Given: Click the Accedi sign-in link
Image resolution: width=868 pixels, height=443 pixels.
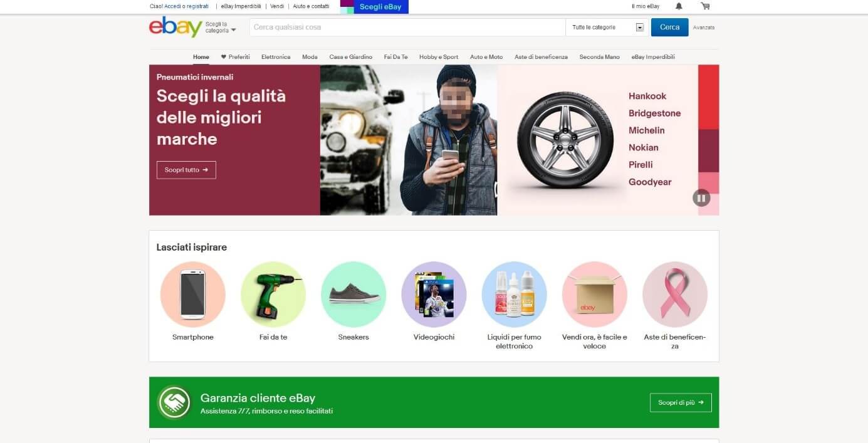Looking at the screenshot, I should click(x=173, y=6).
